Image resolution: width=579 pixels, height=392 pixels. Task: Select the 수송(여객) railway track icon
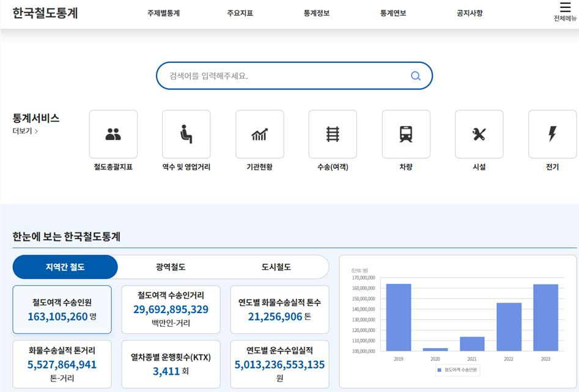tap(333, 135)
